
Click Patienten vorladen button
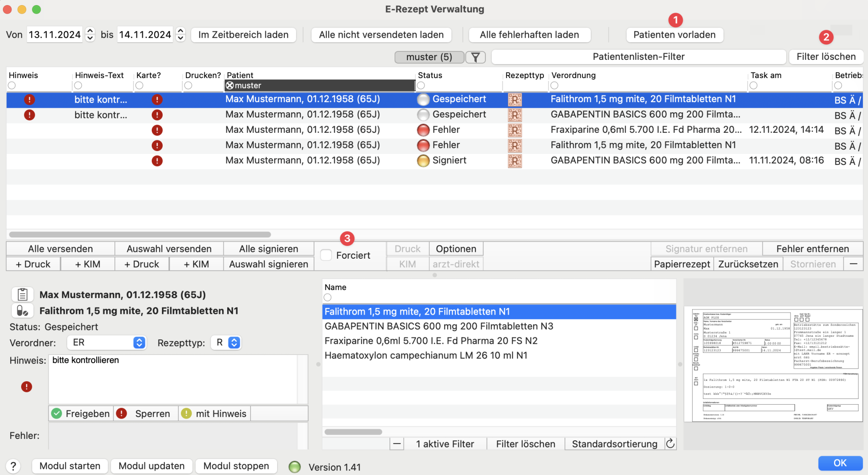[x=674, y=35]
